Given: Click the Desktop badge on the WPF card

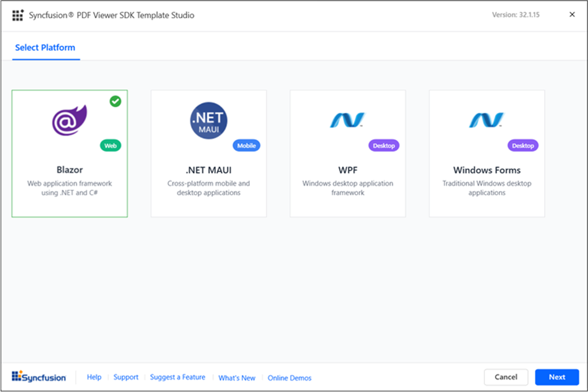Looking at the screenshot, I should [384, 145].
